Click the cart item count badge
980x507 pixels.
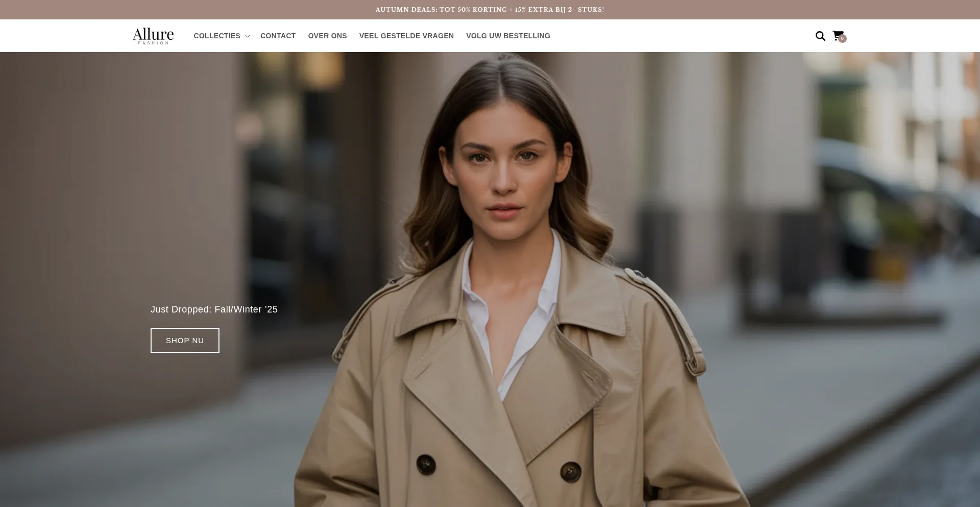pos(842,39)
